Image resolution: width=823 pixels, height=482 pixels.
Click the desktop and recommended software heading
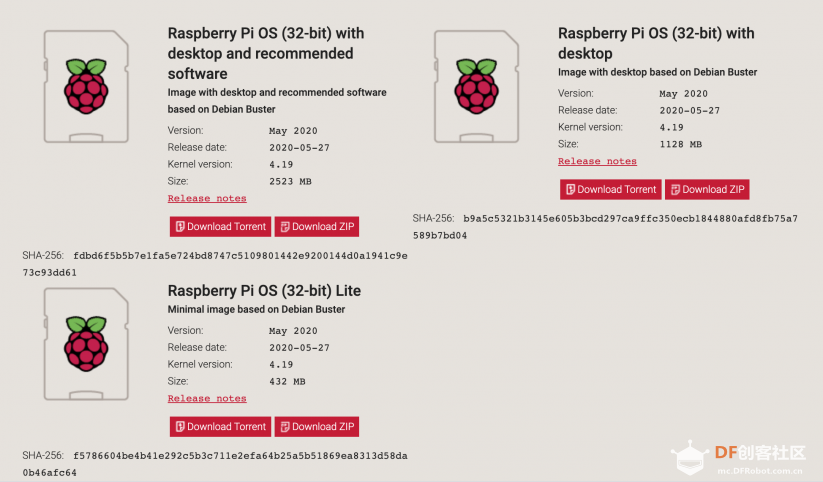point(266,53)
